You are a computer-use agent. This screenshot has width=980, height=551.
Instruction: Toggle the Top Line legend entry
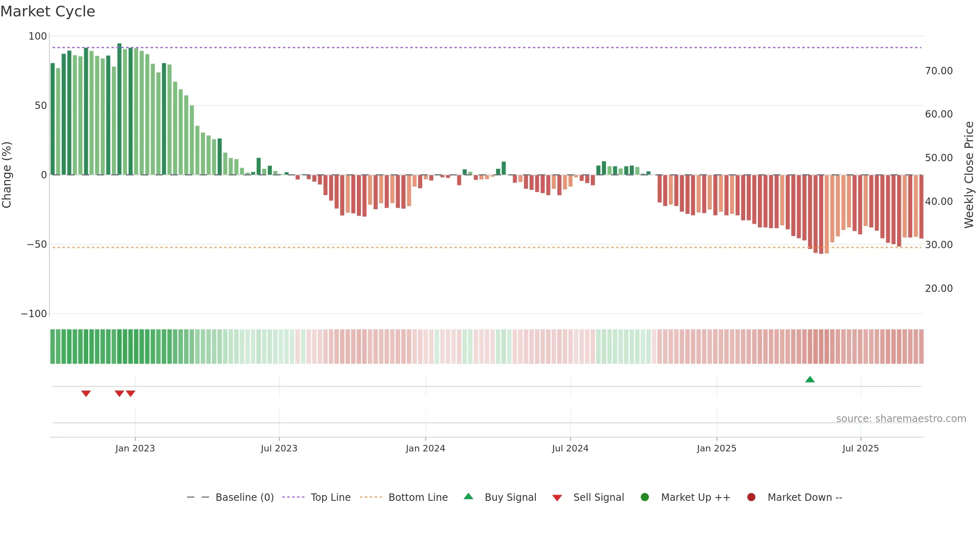click(316, 497)
